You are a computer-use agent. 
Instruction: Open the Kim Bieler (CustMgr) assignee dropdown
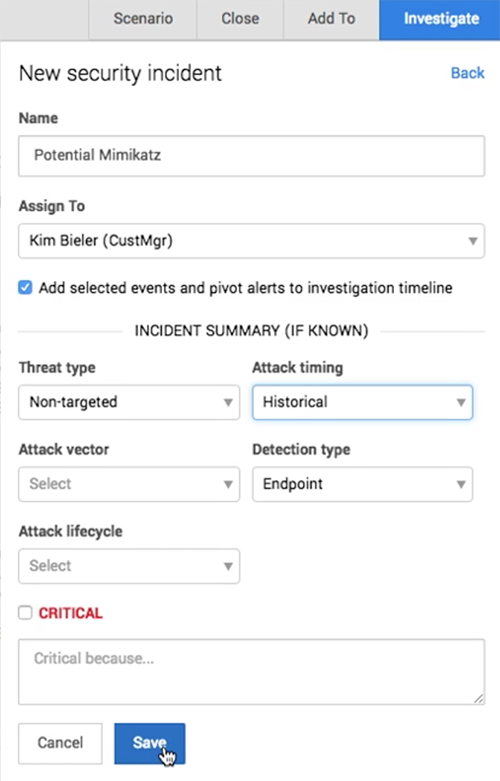tap(251, 241)
